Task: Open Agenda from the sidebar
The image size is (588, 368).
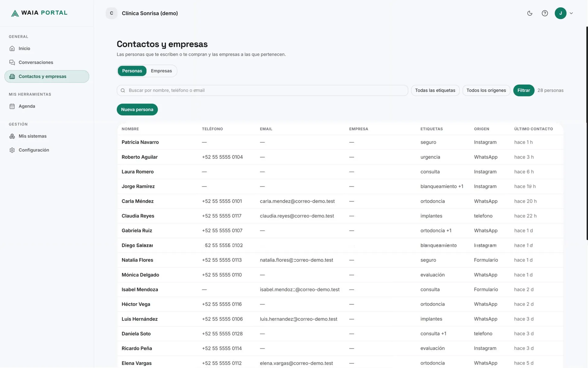Action: 47,106
